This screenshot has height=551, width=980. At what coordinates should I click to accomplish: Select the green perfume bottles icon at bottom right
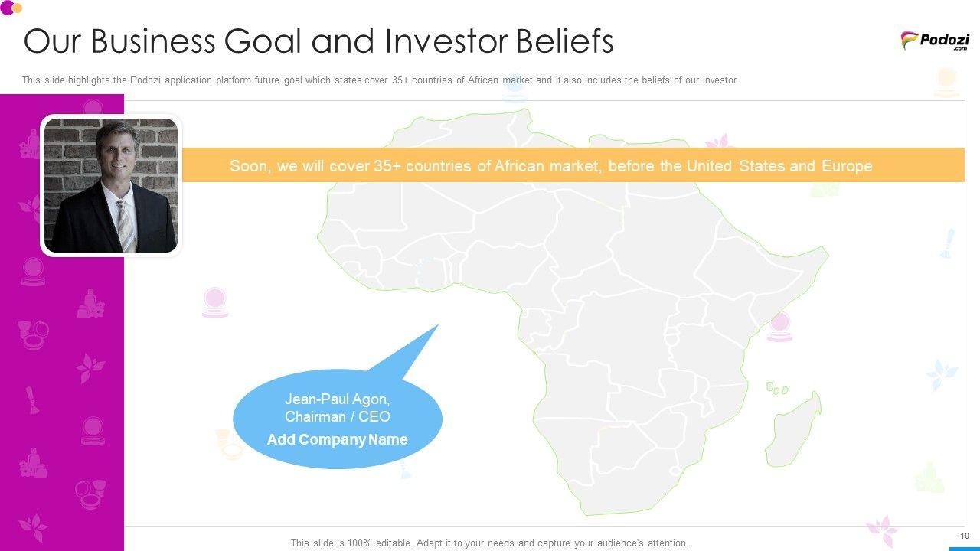click(929, 477)
